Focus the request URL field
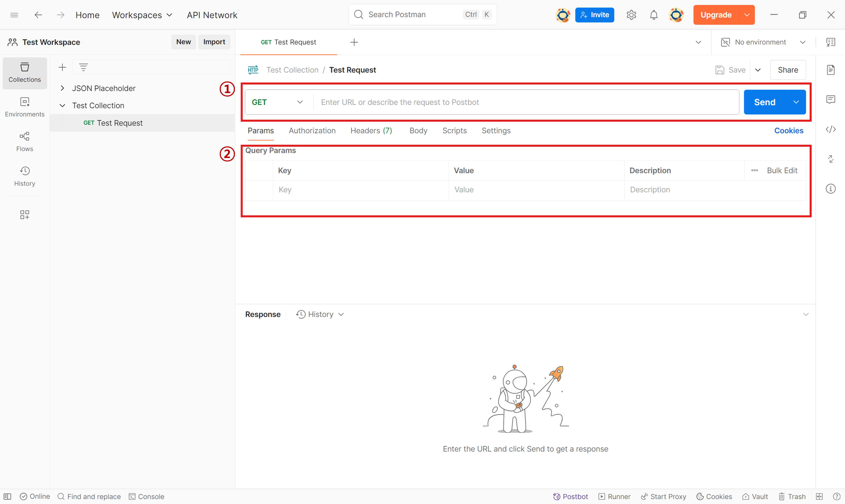The width and height of the screenshot is (845, 504). 526,102
